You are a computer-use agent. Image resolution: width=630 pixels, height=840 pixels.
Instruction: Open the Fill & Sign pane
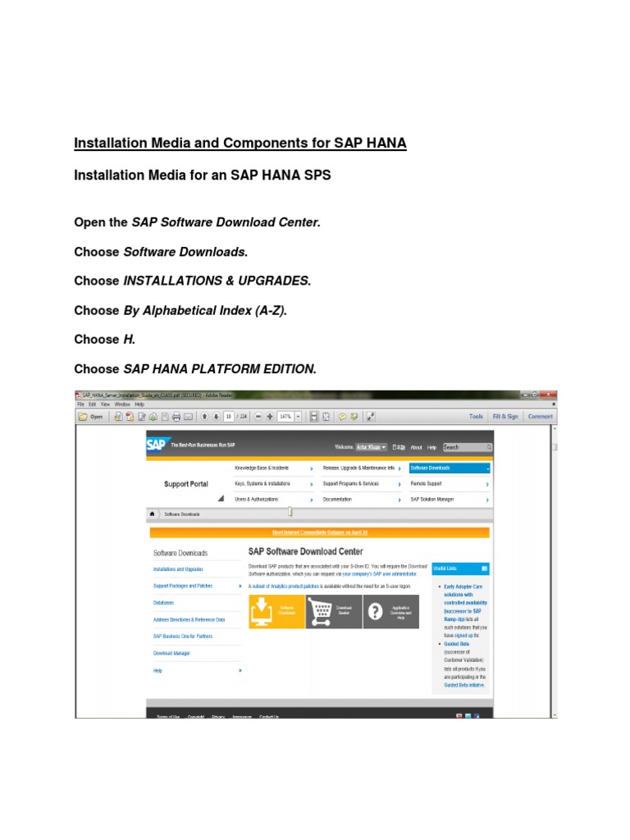[x=505, y=416]
